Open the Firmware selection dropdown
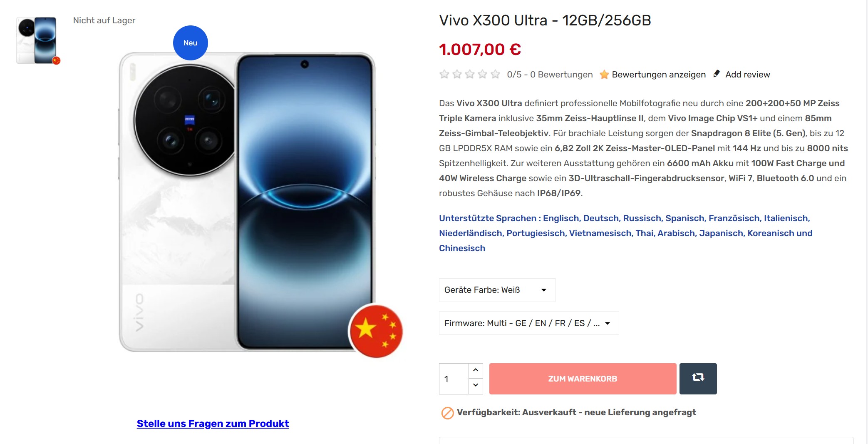The width and height of the screenshot is (868, 444). pos(529,323)
